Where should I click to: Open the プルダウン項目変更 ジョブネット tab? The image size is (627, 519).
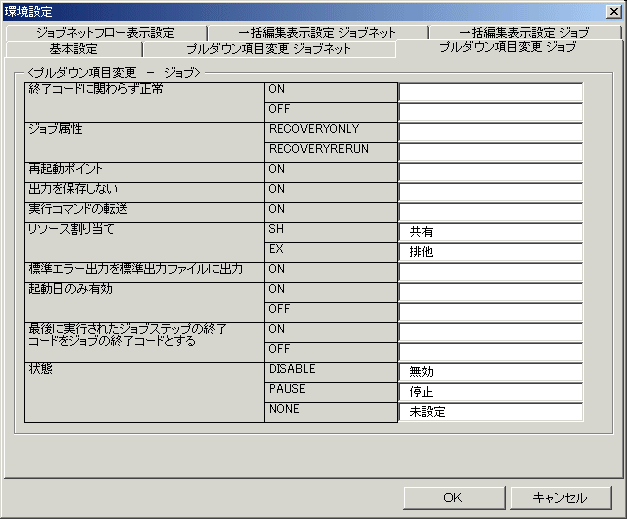[268, 49]
